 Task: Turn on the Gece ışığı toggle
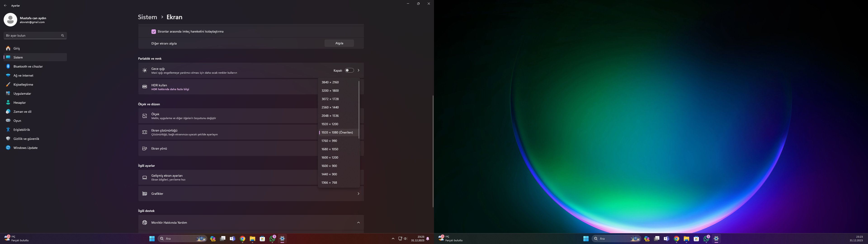(349, 70)
